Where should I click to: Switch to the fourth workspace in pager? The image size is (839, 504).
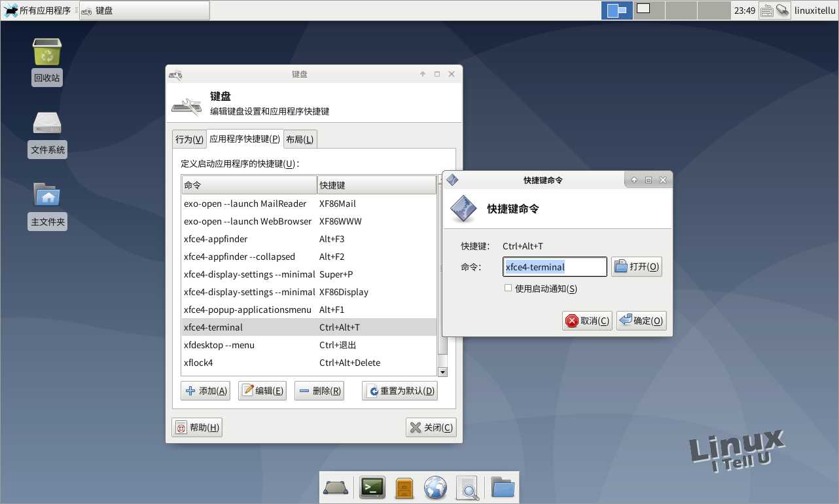tap(714, 10)
